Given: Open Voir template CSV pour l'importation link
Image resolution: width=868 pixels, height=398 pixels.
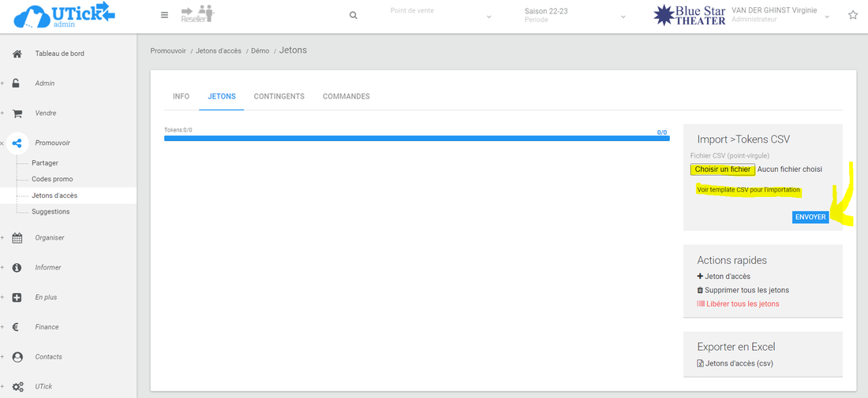Looking at the screenshot, I should coord(748,190).
